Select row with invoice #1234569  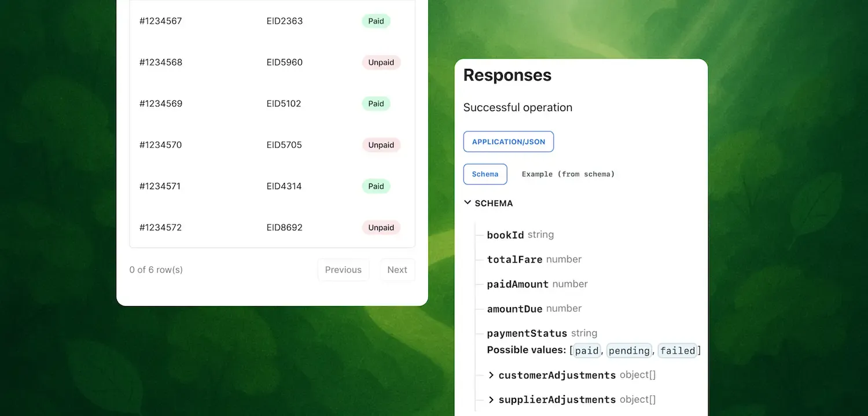point(272,104)
